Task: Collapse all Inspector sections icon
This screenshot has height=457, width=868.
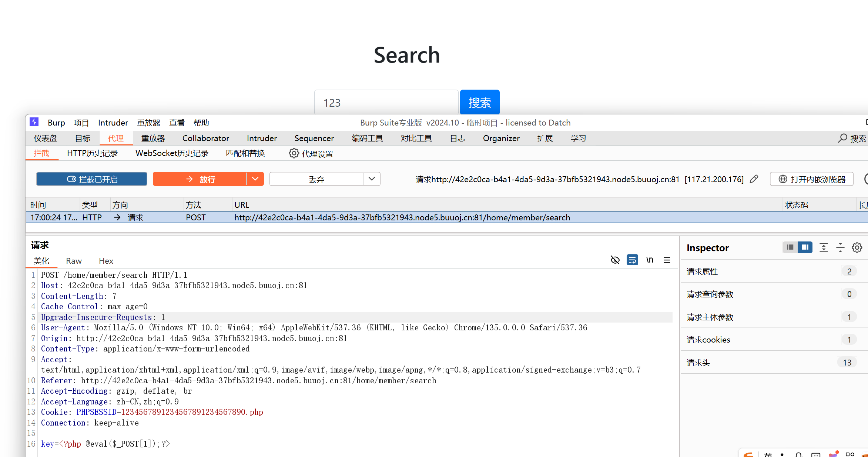Action: 840,247
